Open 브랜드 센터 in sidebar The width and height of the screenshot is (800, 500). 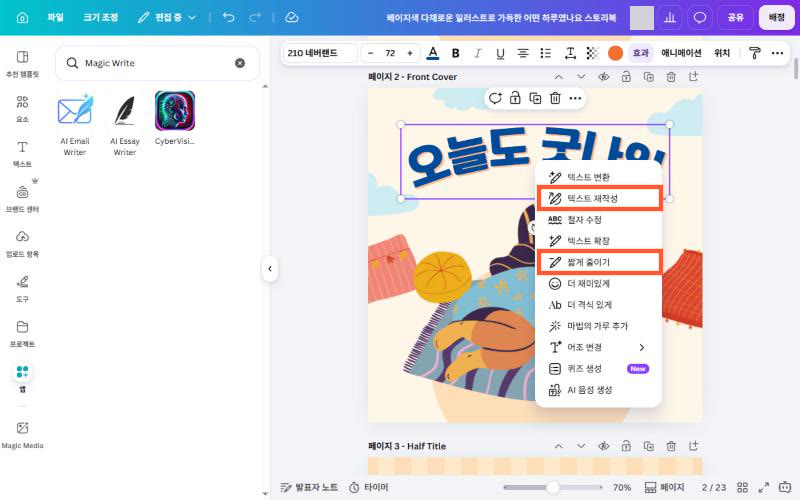pyautogui.click(x=22, y=198)
